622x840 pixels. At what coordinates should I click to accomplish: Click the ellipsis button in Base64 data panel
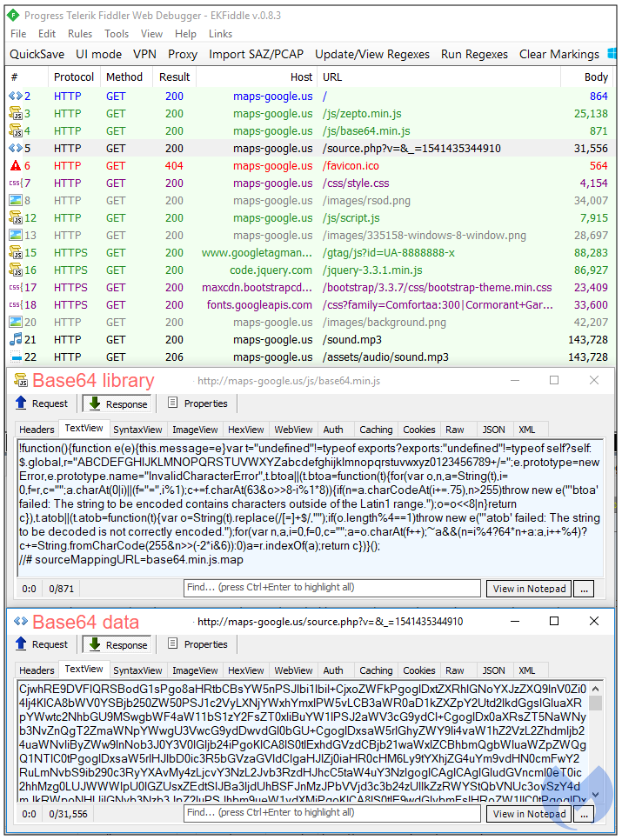tap(584, 814)
